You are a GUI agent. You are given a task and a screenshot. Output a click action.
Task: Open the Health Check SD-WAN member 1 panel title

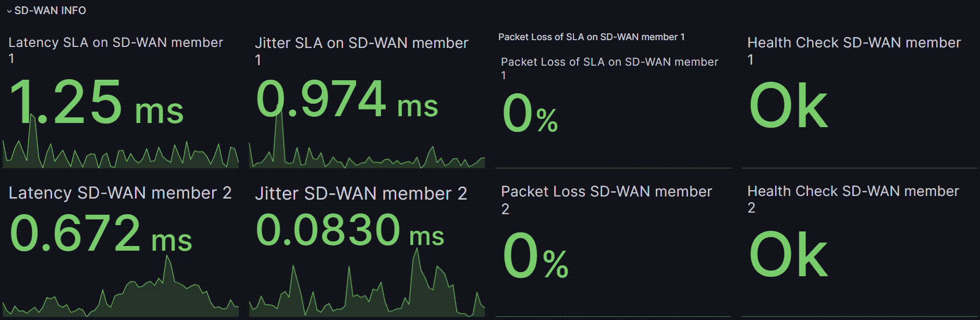[x=854, y=51]
